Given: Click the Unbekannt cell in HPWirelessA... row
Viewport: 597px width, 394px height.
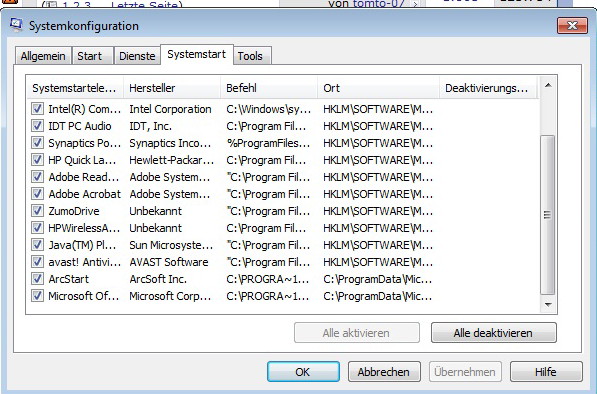Looking at the screenshot, I should coord(155,228).
